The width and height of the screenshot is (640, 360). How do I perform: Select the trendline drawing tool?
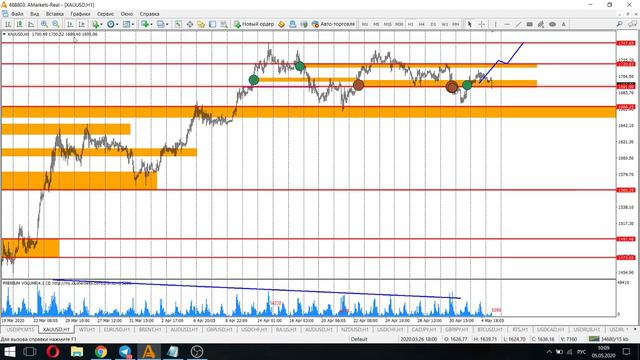coord(518,24)
